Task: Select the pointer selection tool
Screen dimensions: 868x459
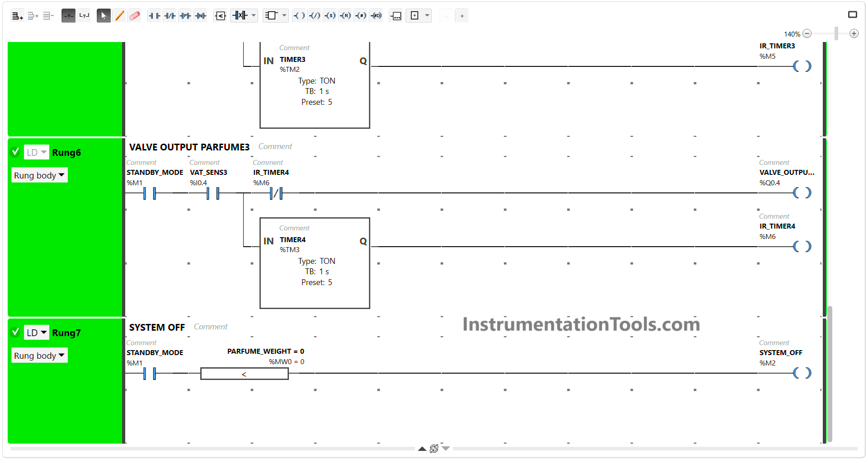Action: (104, 16)
